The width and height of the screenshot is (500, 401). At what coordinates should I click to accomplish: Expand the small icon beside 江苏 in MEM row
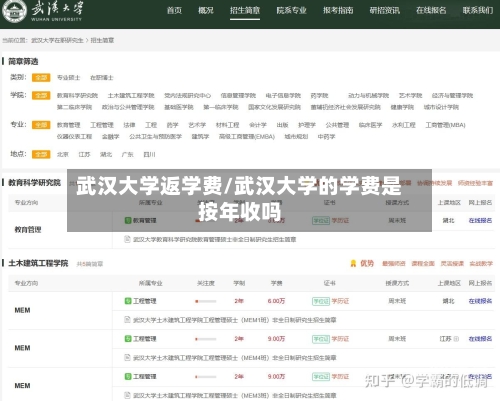point(456,339)
